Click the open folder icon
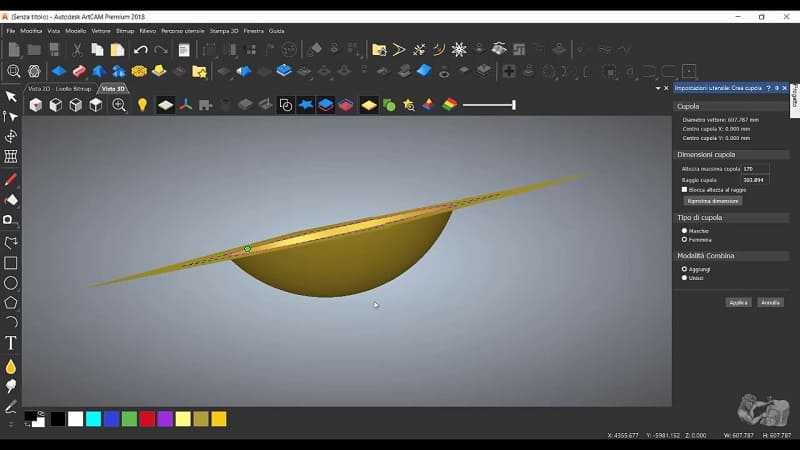 click(x=34, y=50)
